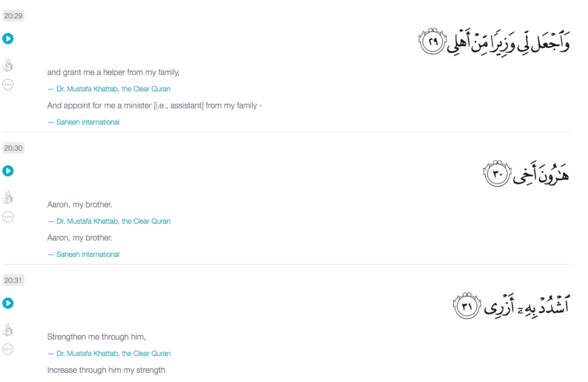Click the Arabic text of verse 30
This screenshot has height=382, width=588.
(x=527, y=173)
